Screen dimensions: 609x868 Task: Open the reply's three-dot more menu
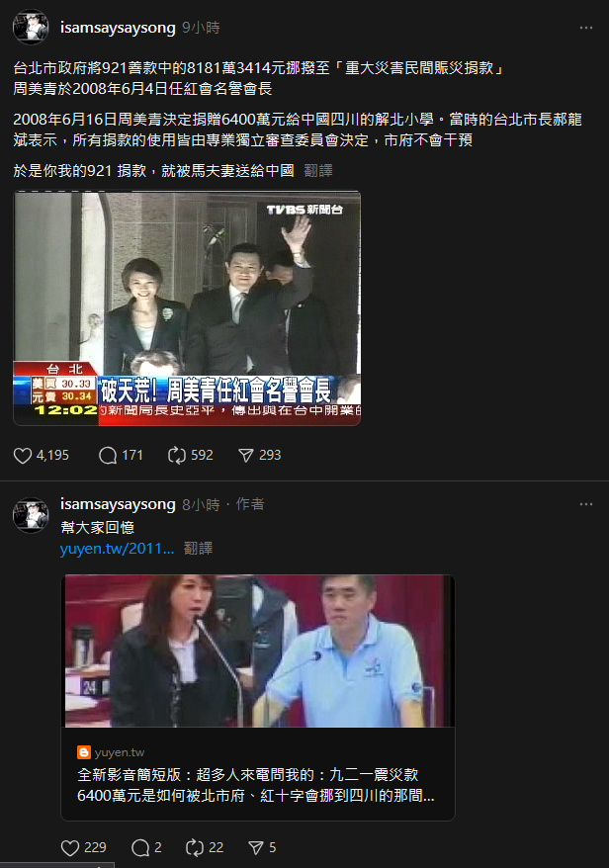click(x=586, y=504)
